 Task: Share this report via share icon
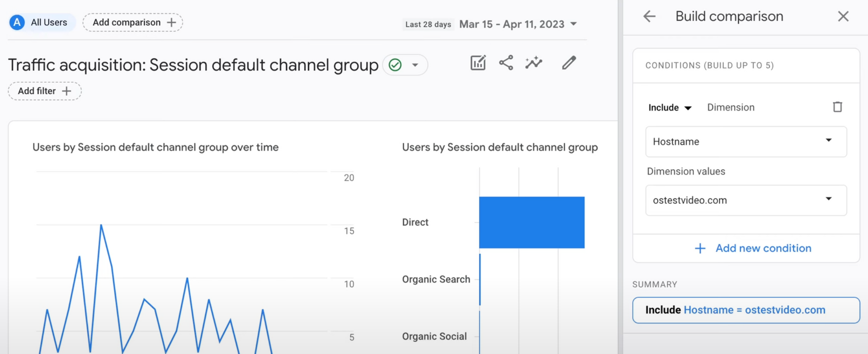click(x=506, y=63)
